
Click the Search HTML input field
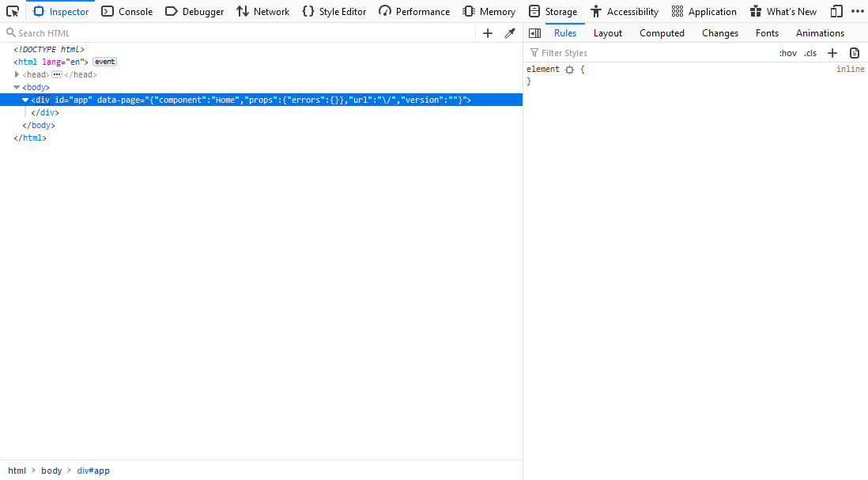click(79, 32)
